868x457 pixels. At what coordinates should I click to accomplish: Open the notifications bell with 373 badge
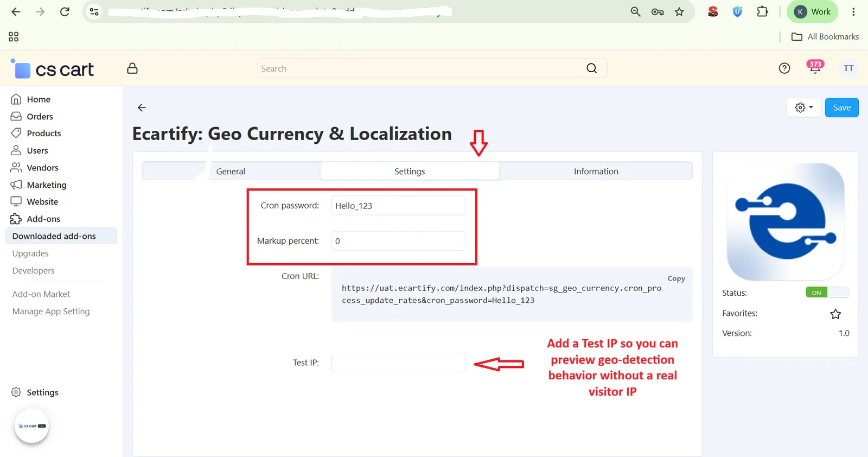(x=815, y=67)
